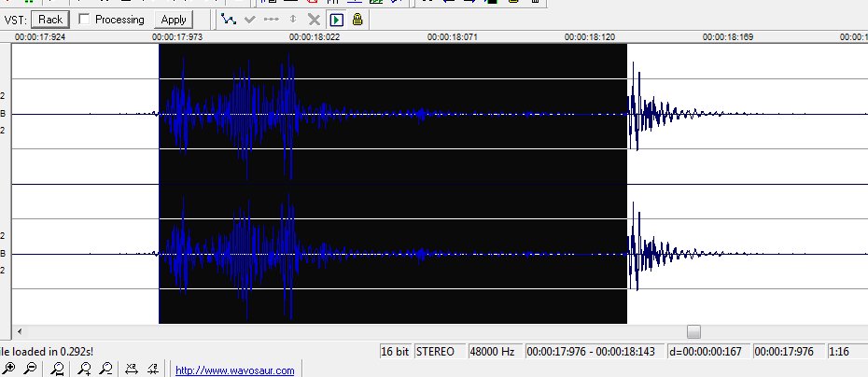Click the grey X delete icon
This screenshot has height=377, width=868.
[314, 20]
